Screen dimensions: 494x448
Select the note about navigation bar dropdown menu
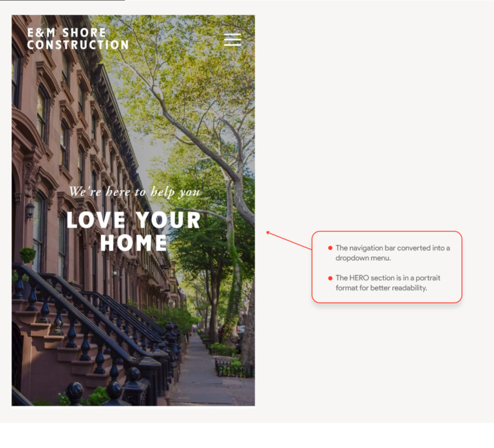click(392, 253)
